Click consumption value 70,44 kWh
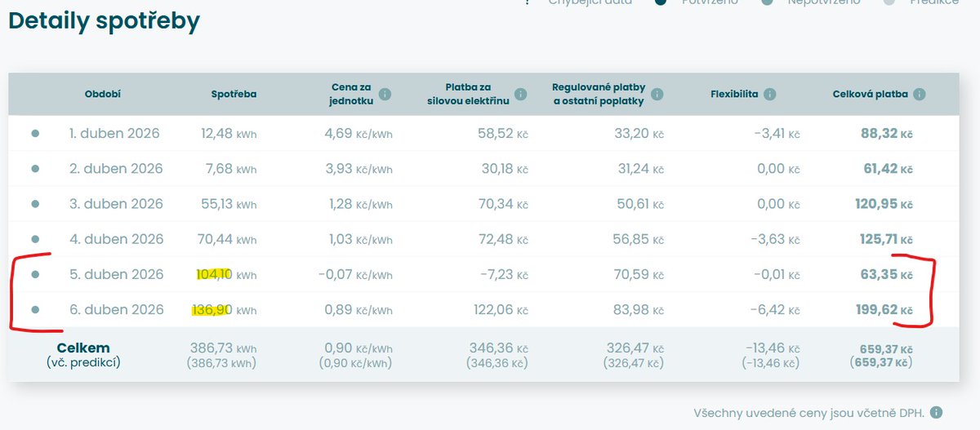Viewport: 980px width, 430px height. tap(228, 239)
